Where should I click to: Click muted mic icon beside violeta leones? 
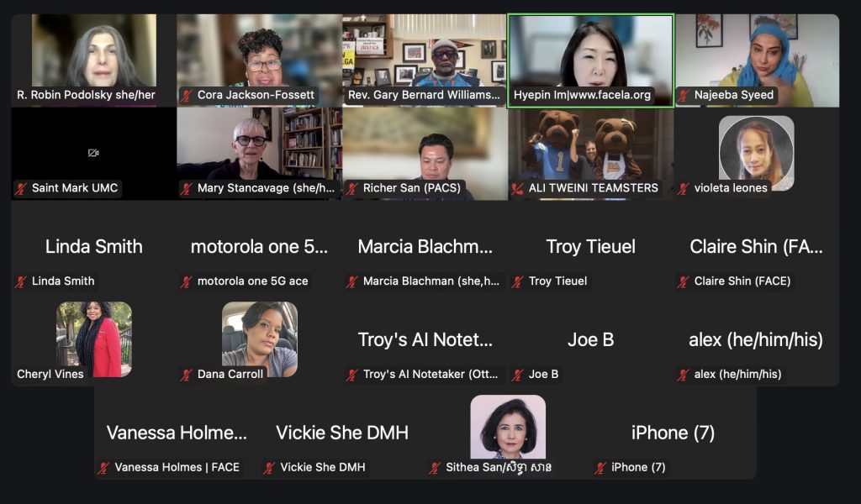click(x=683, y=189)
